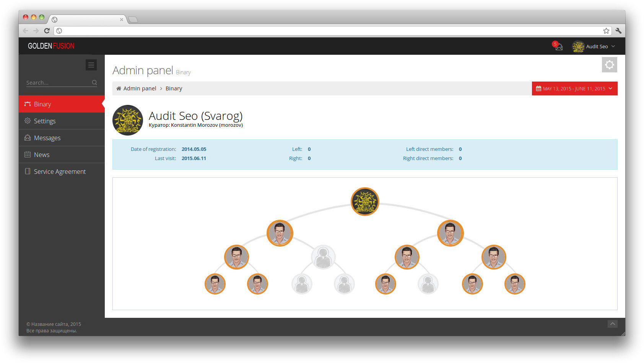This screenshot has width=644, height=363.
Task: Open a new browser tab
Action: tap(133, 20)
